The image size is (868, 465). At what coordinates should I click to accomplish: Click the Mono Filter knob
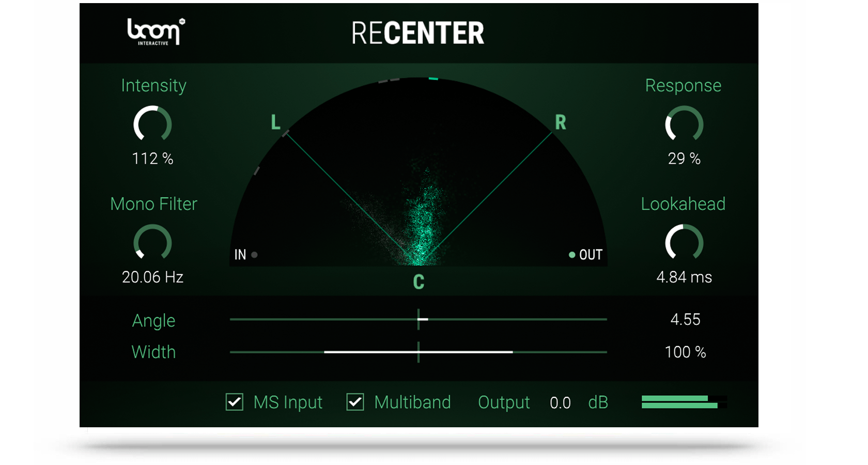coord(152,242)
